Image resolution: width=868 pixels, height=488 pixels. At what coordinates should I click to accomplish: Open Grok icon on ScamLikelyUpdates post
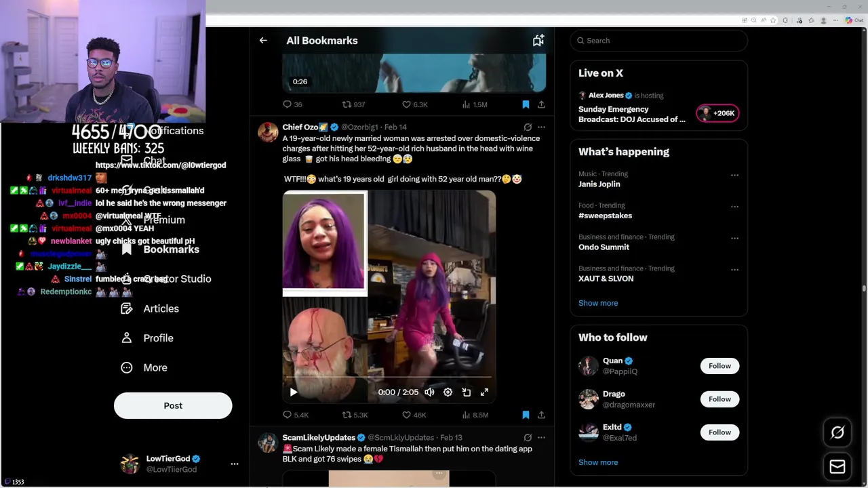point(528,437)
